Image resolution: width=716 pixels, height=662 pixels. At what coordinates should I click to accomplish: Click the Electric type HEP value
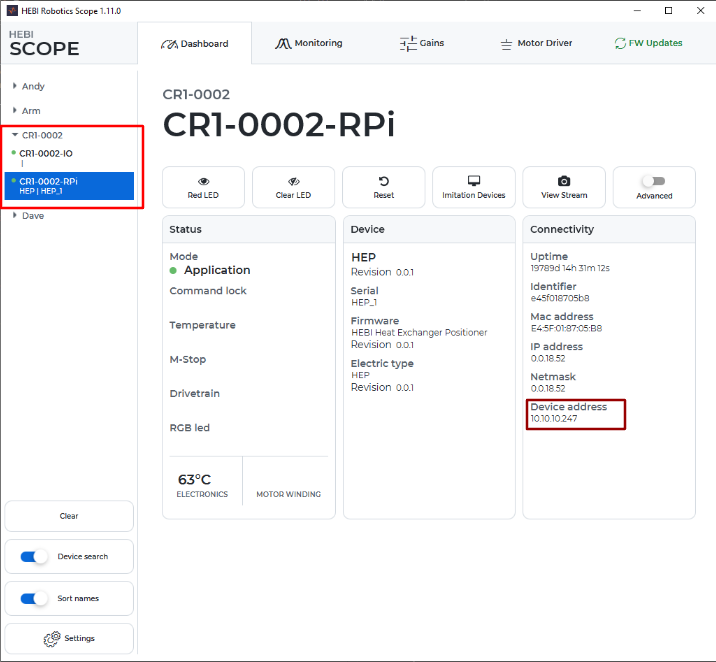click(x=360, y=375)
